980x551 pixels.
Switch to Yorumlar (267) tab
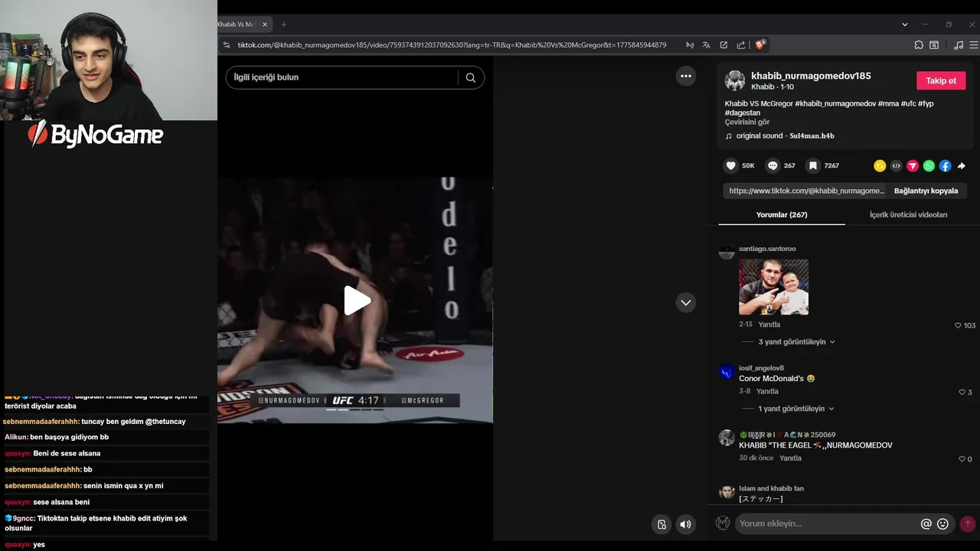tap(782, 215)
